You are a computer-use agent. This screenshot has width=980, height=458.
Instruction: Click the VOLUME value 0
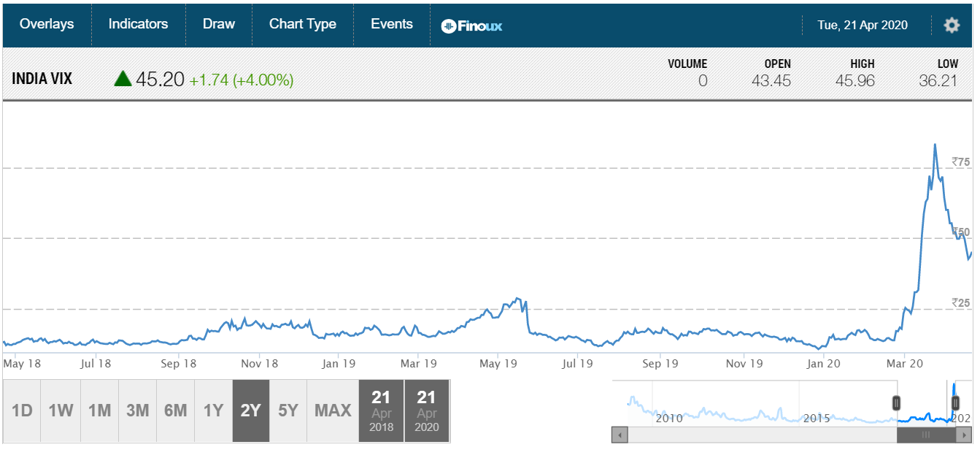click(x=703, y=81)
